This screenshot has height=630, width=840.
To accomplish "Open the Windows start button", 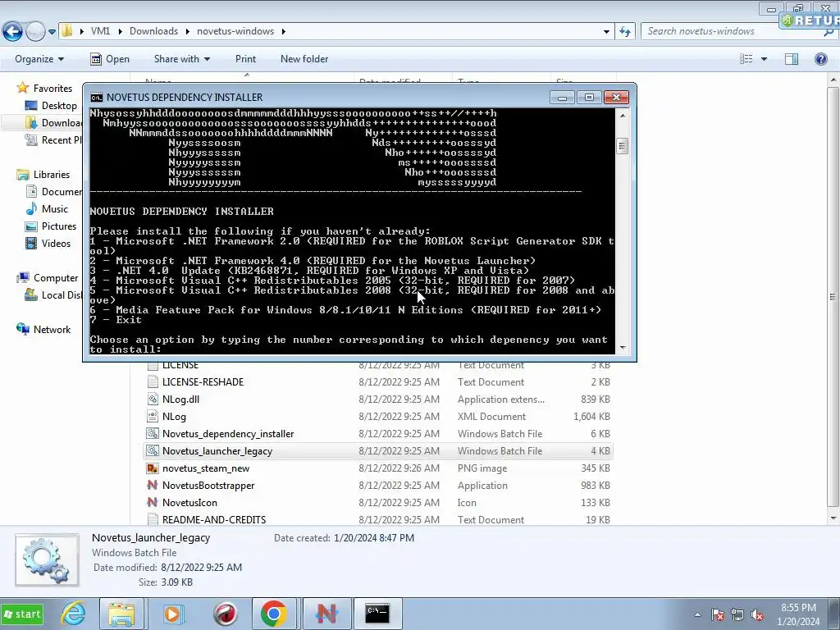I will (22, 614).
